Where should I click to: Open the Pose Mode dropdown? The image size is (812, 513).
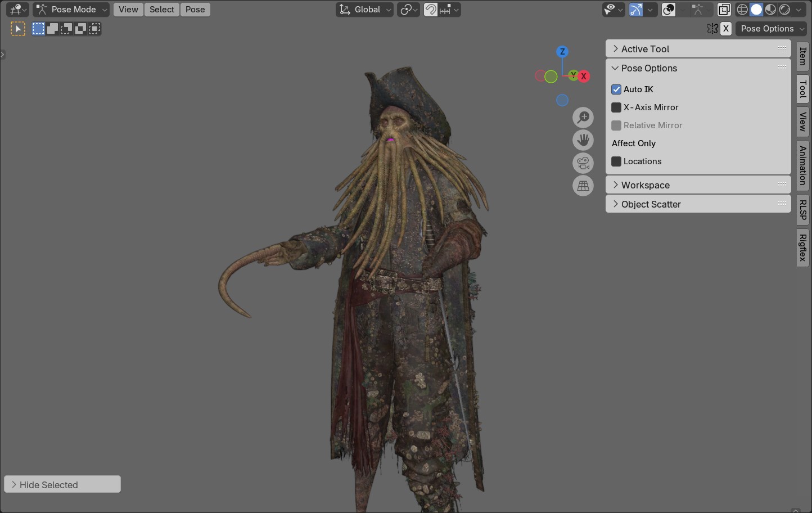pos(71,10)
